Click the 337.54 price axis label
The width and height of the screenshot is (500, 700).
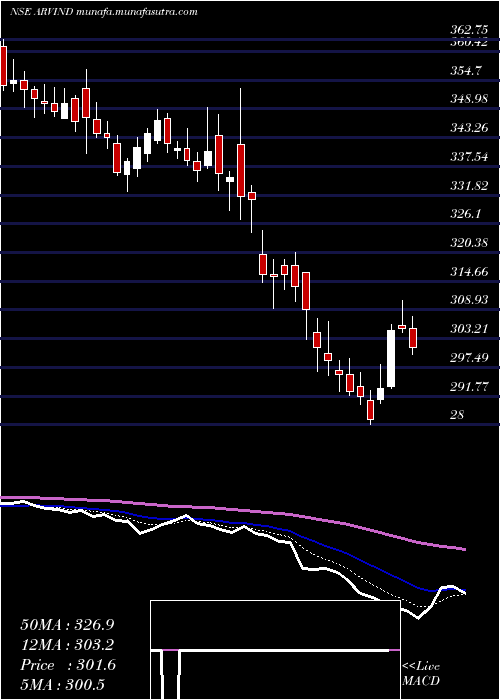[469, 156]
